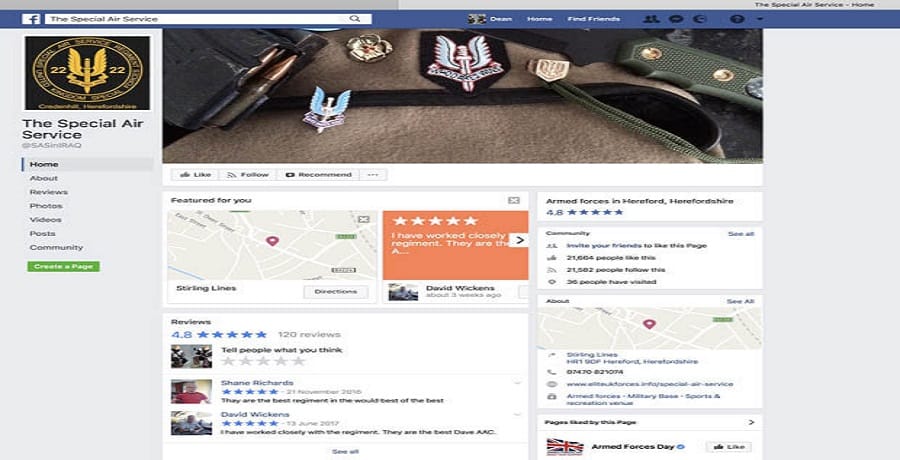Click the Create a Page button
Screen dimensions: 900x460
pyautogui.click(x=64, y=266)
